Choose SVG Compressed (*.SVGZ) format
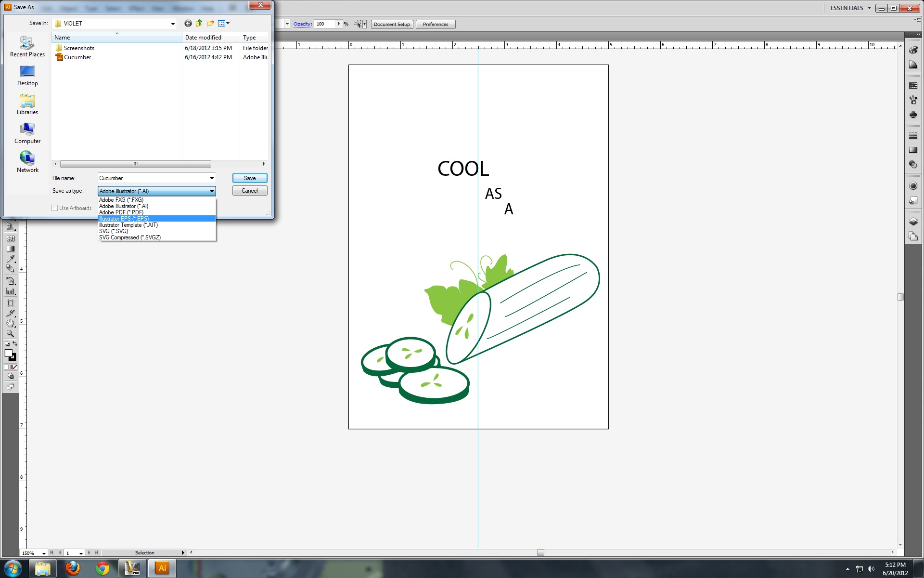924x578 pixels. 156,237
